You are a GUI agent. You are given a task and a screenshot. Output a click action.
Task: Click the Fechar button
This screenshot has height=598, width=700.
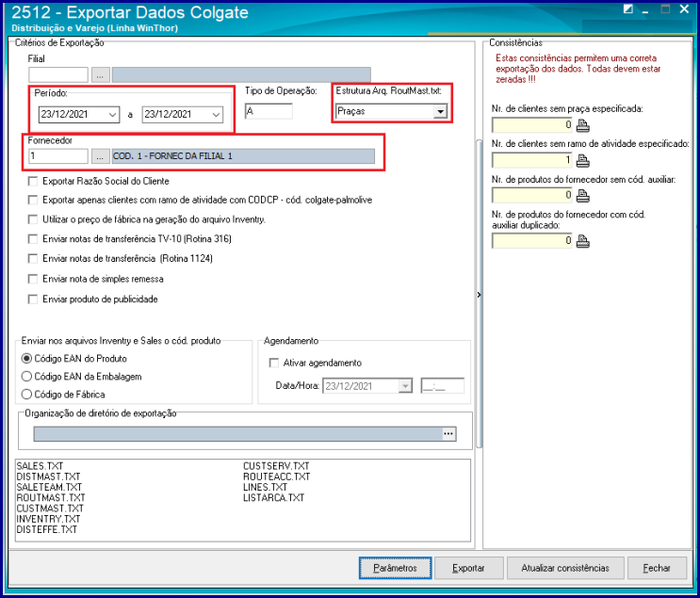click(x=657, y=568)
